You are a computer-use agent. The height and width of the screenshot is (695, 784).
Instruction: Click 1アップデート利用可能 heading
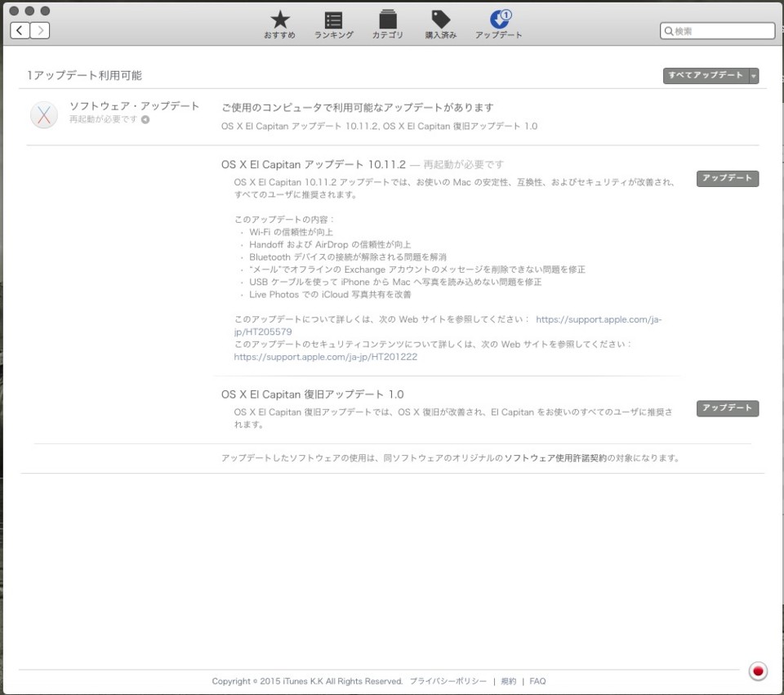point(84,75)
